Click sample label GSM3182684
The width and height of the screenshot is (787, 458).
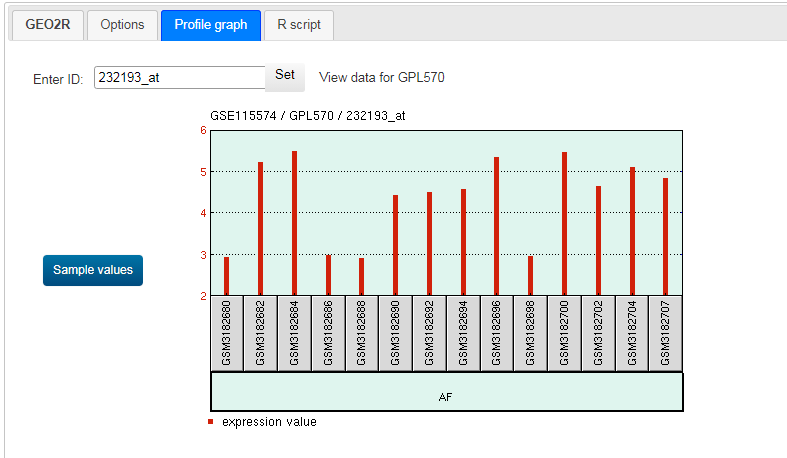tap(294, 333)
